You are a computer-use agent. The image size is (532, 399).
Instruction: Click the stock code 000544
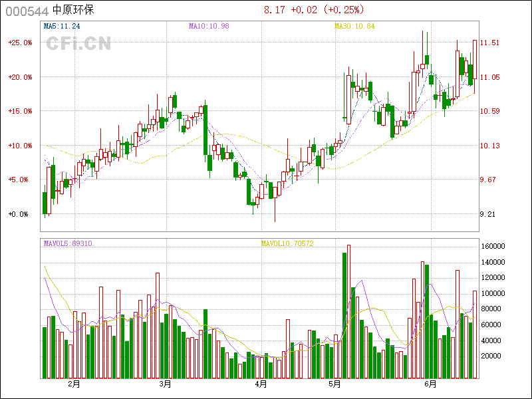22,11
